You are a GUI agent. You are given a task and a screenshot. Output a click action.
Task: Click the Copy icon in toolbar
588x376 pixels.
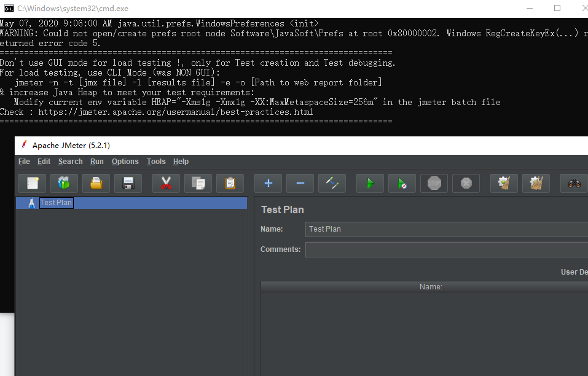(198, 183)
